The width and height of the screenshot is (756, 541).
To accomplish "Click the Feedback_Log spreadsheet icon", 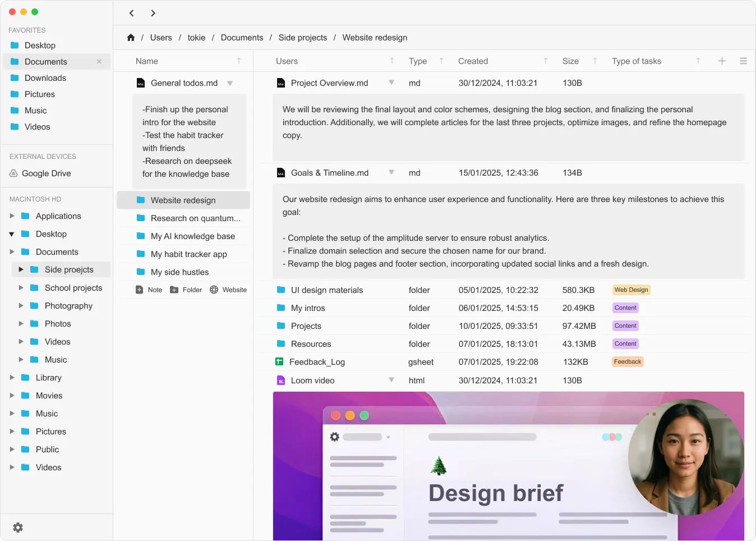I will [279, 362].
